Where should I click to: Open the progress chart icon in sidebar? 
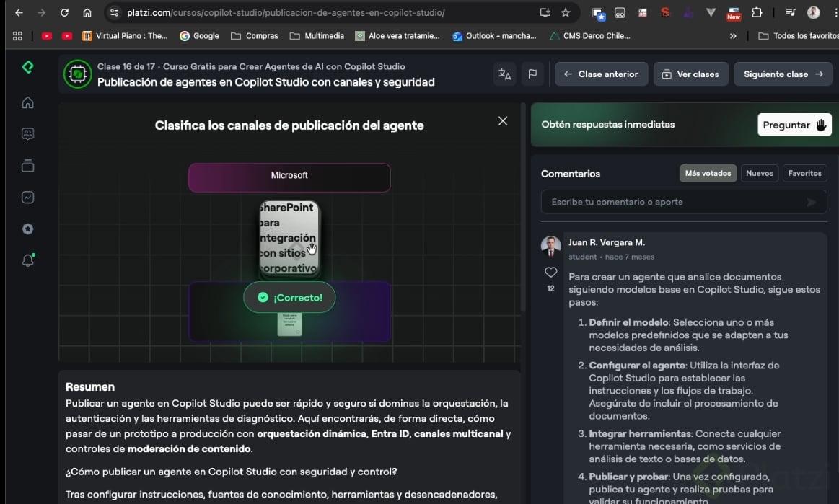pos(28,198)
